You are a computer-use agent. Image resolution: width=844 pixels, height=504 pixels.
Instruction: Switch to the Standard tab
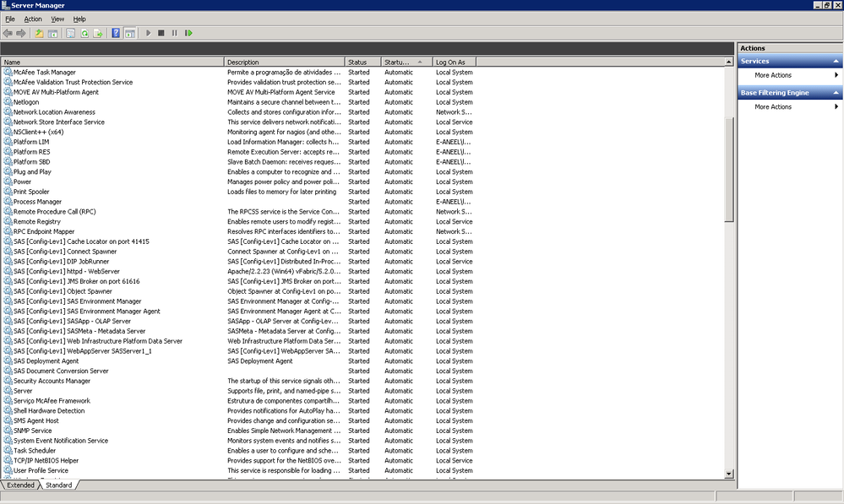coord(58,485)
